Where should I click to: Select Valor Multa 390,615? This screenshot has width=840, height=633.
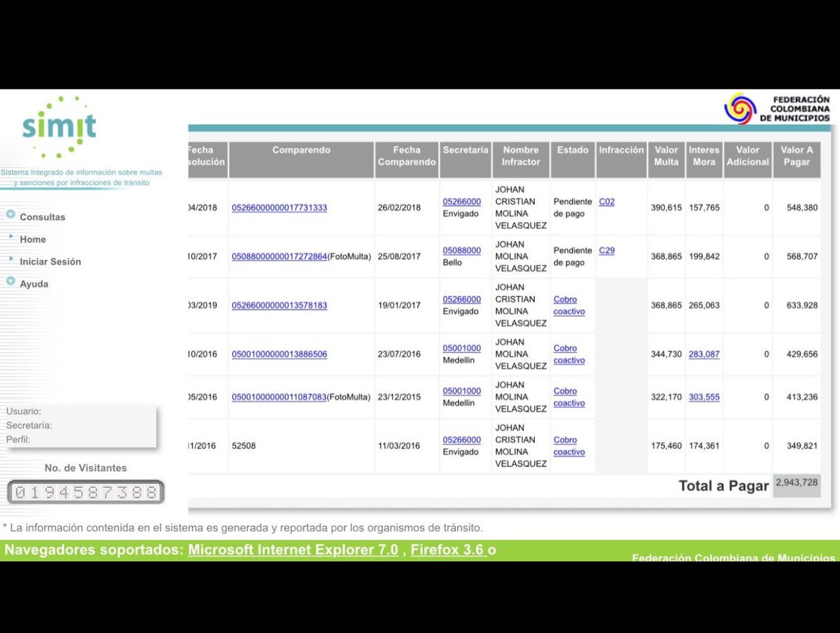click(666, 208)
